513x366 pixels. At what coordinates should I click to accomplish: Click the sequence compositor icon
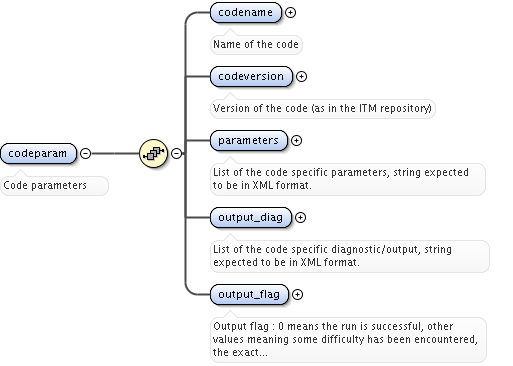(153, 153)
